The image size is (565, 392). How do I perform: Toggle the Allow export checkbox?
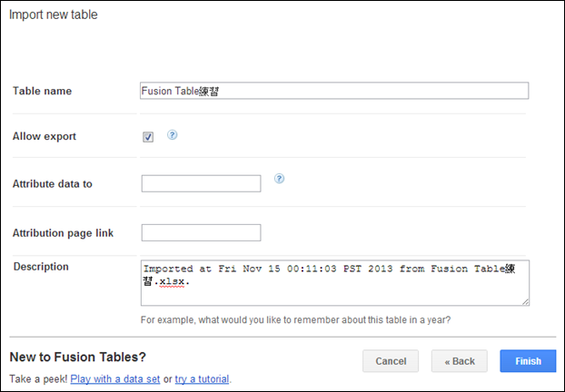148,137
